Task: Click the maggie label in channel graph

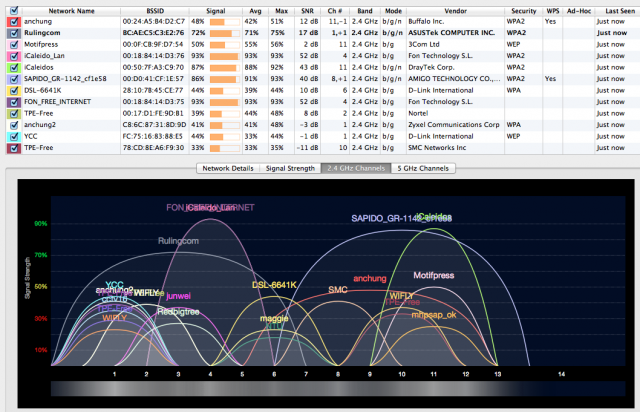Action: coord(274,318)
